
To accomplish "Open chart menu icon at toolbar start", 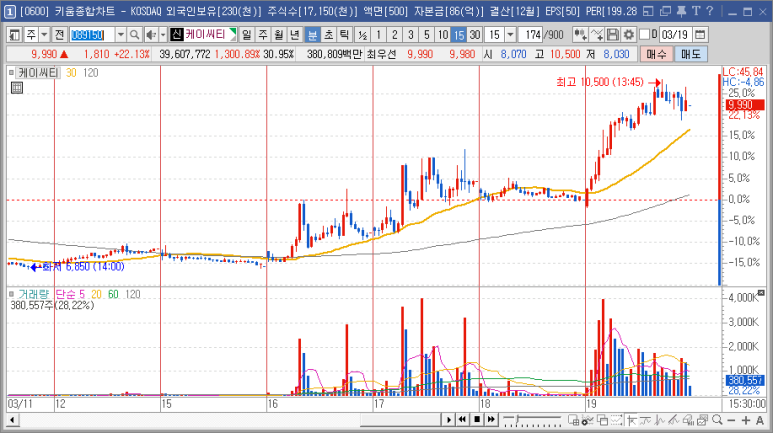I will (x=15, y=35).
